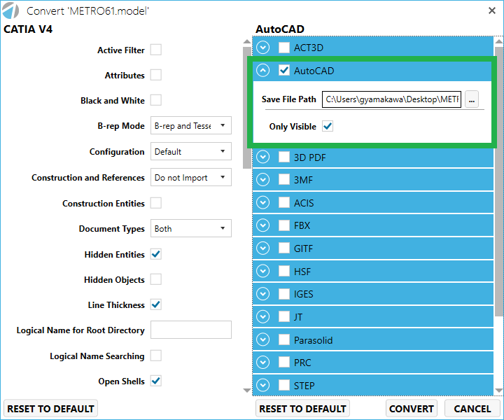
Task: Expand the ACT3D format options chevron
Action: [x=263, y=48]
